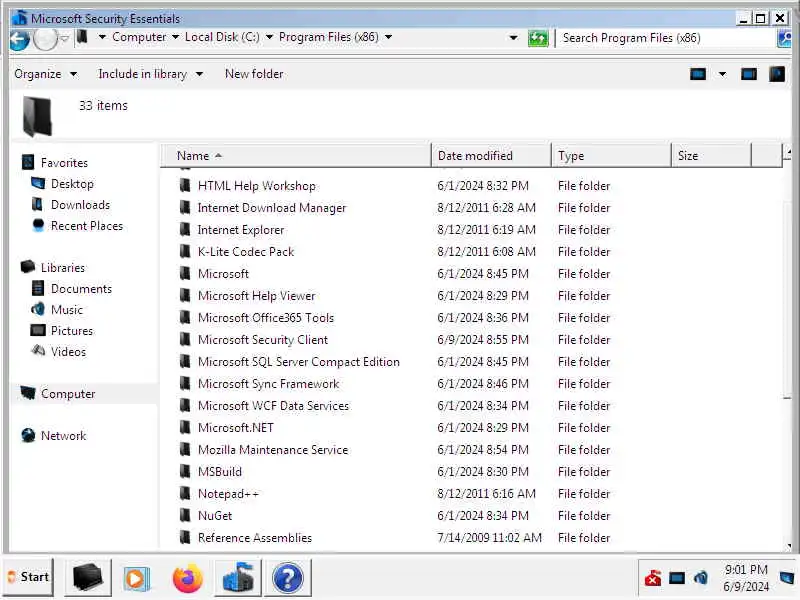Click the volume speaker tray icon

[701, 578]
